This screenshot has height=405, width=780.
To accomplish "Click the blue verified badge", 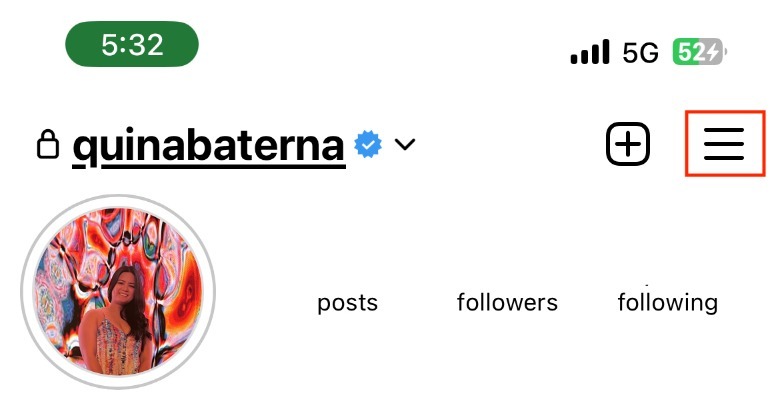I will (x=368, y=144).
